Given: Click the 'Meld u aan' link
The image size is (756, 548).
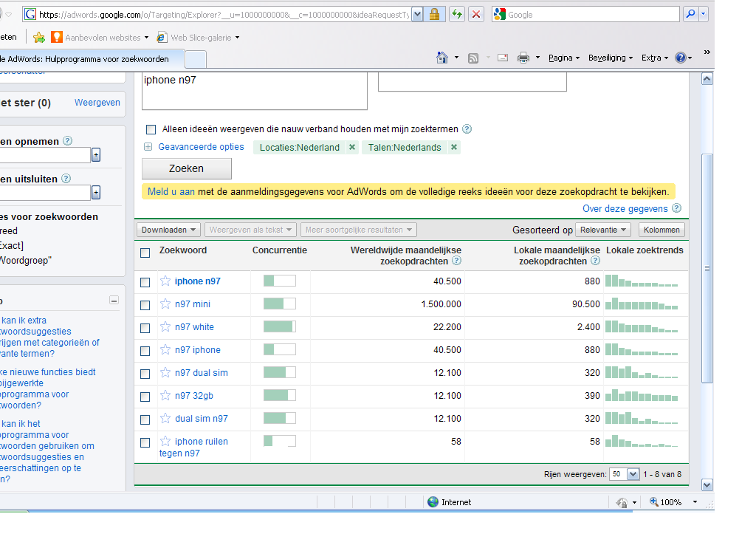Looking at the screenshot, I should 171,191.
